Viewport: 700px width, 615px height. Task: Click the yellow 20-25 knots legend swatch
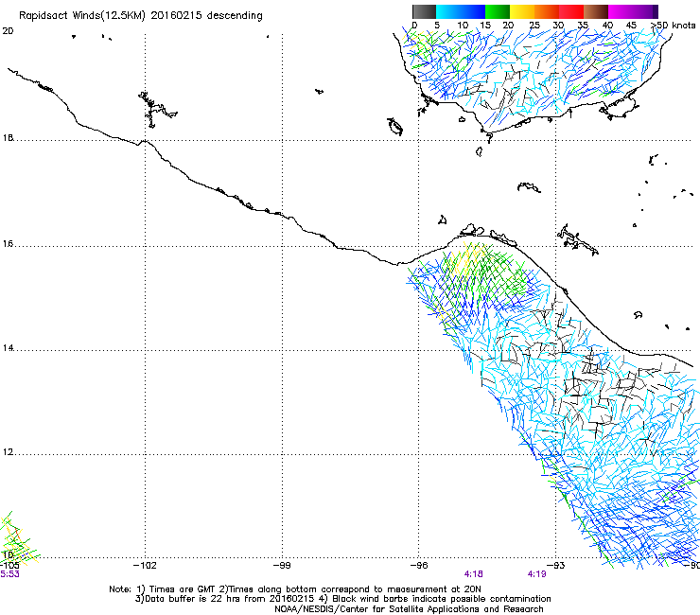(522, 11)
